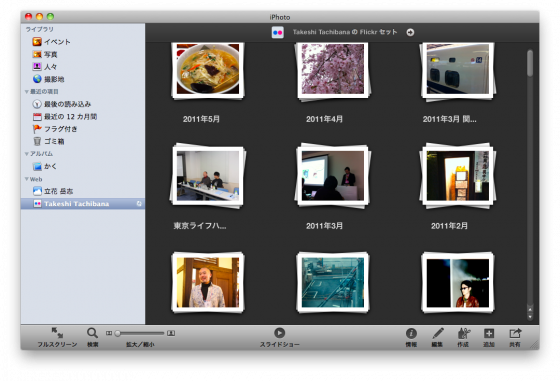Viewport: 560px width, 381px height.
Task: Click the scrollbar down arrow
Action: (530, 316)
